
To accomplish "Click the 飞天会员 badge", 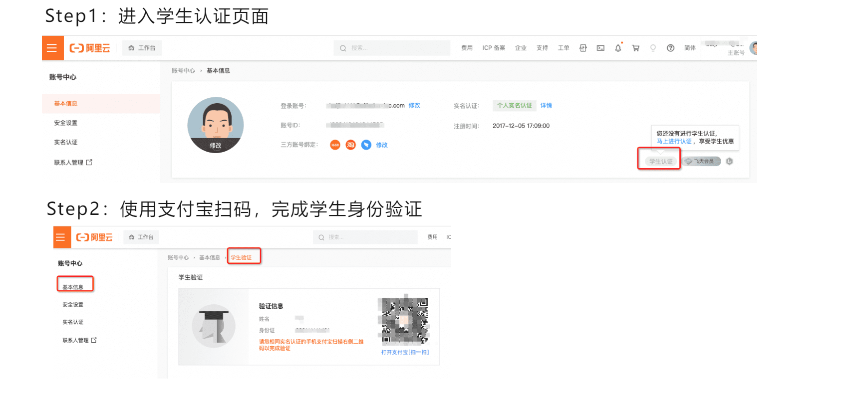I will (x=701, y=162).
